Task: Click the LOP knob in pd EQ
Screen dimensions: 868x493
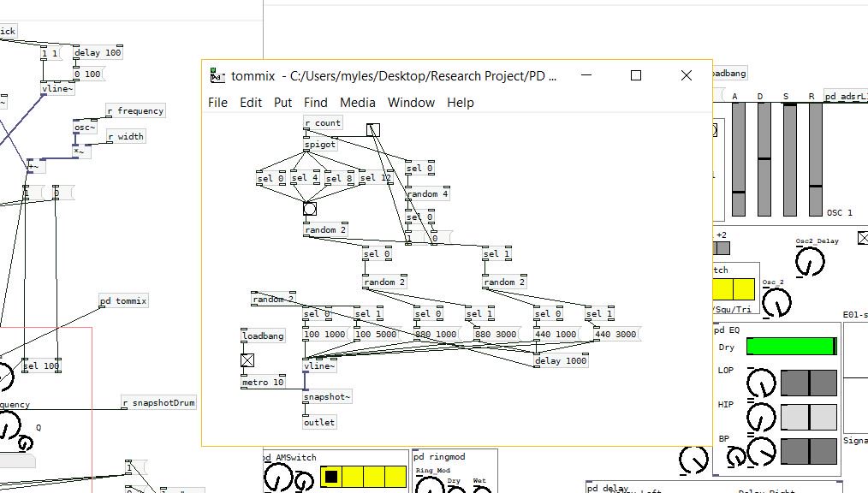Action: (x=761, y=383)
